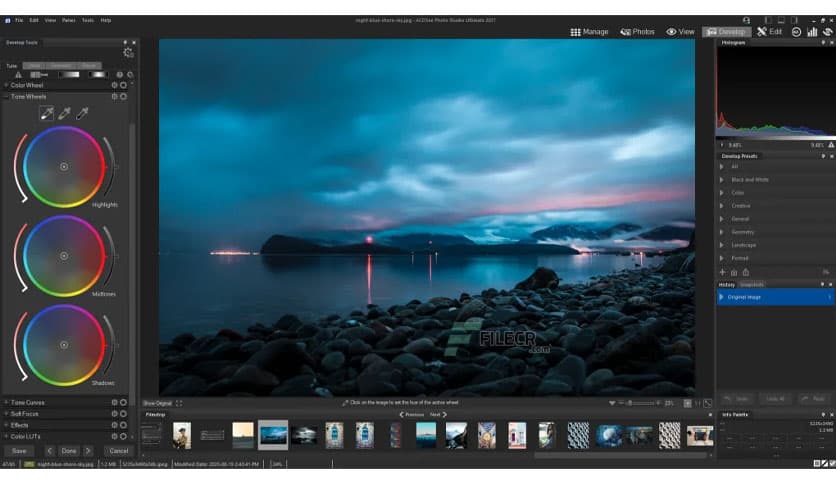Add a new develop preset plus icon
836x484 pixels.
point(722,272)
